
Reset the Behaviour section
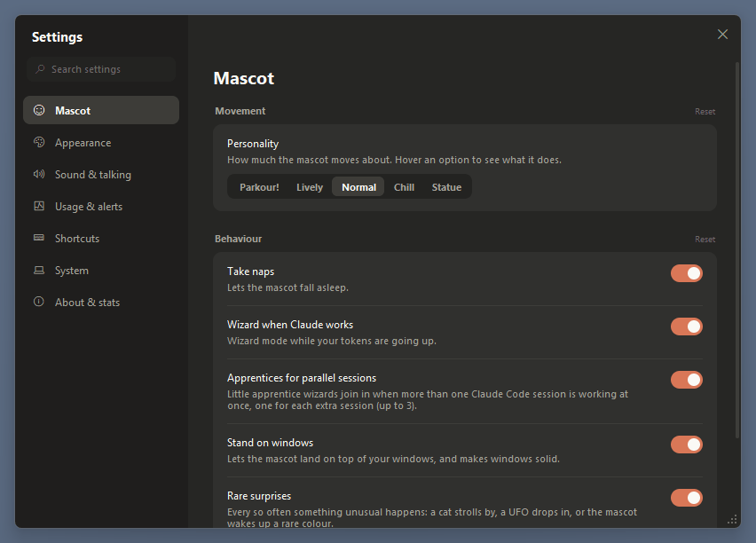click(x=705, y=240)
